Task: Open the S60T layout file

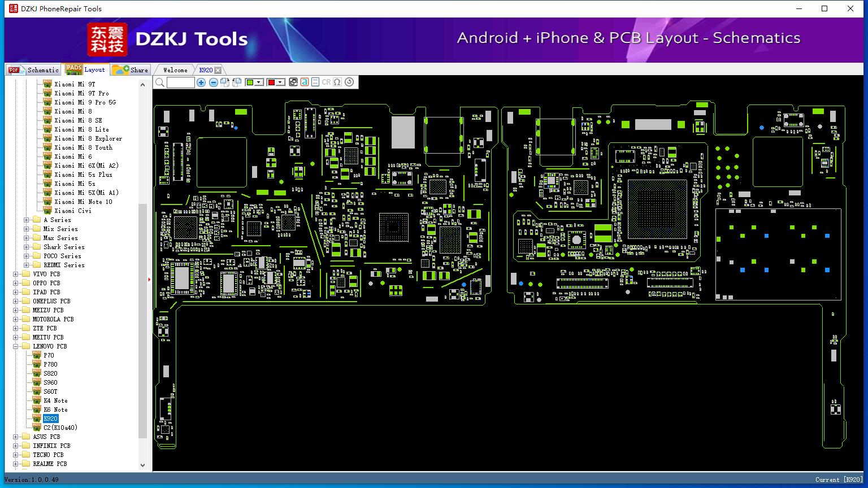Action: click(x=50, y=391)
